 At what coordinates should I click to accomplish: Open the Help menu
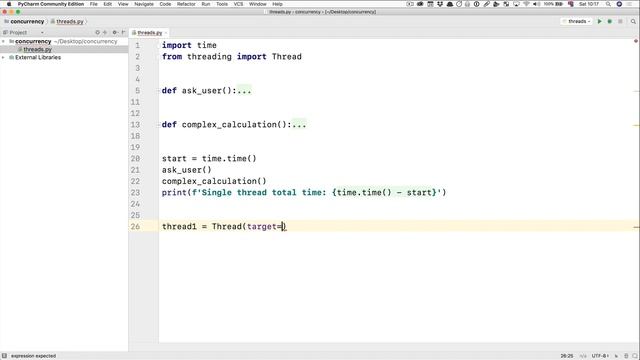coord(278,4)
